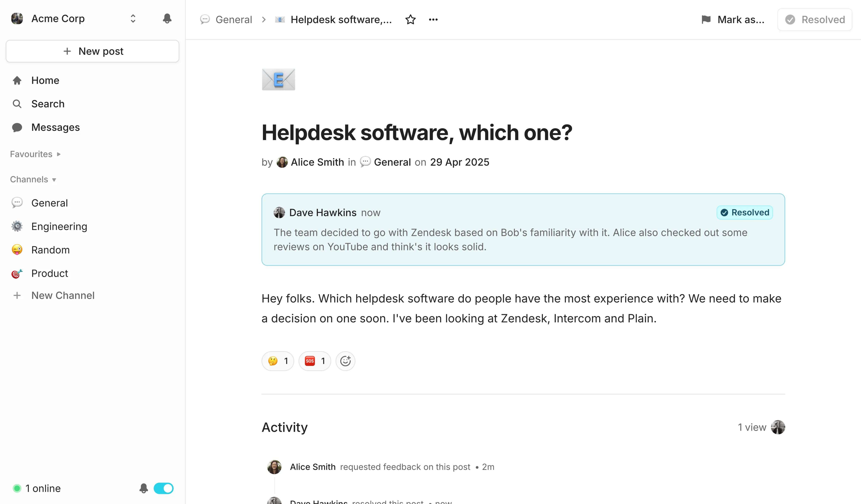Click the envelope post emoji icon
The image size is (861, 504).
[x=279, y=79]
